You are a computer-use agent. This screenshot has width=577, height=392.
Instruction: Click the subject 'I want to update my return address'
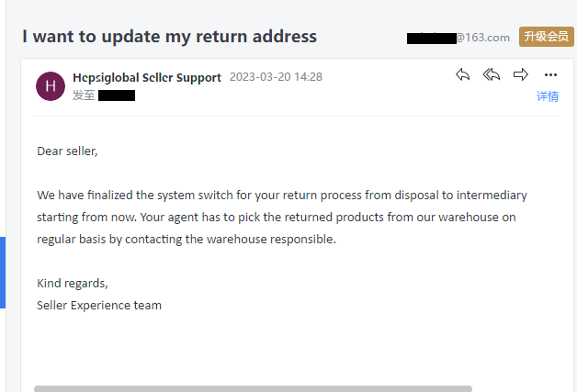pyautogui.click(x=169, y=37)
